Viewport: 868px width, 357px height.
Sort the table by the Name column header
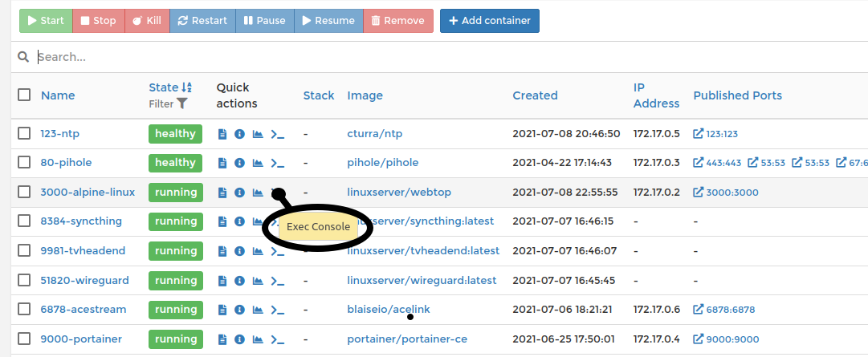(x=58, y=95)
